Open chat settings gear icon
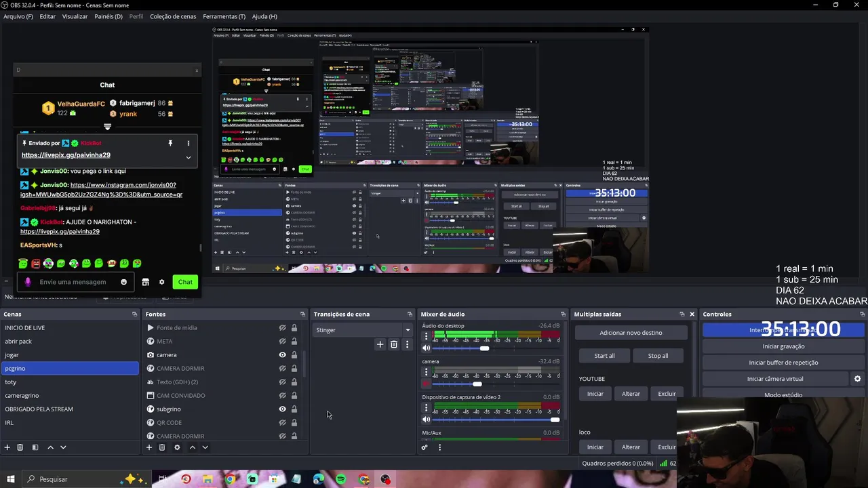This screenshot has width=868, height=488. point(161,282)
